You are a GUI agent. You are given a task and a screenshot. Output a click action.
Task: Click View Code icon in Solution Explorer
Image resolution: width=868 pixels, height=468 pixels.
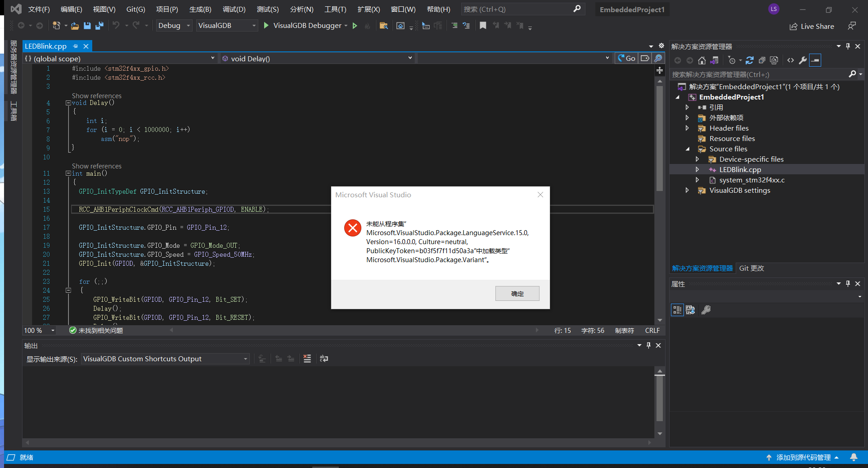pos(791,60)
